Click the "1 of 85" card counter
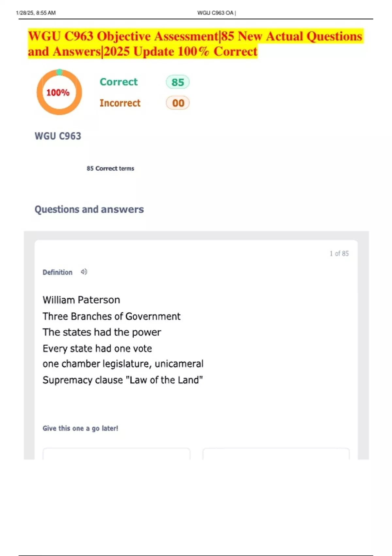392x556 pixels. click(339, 253)
